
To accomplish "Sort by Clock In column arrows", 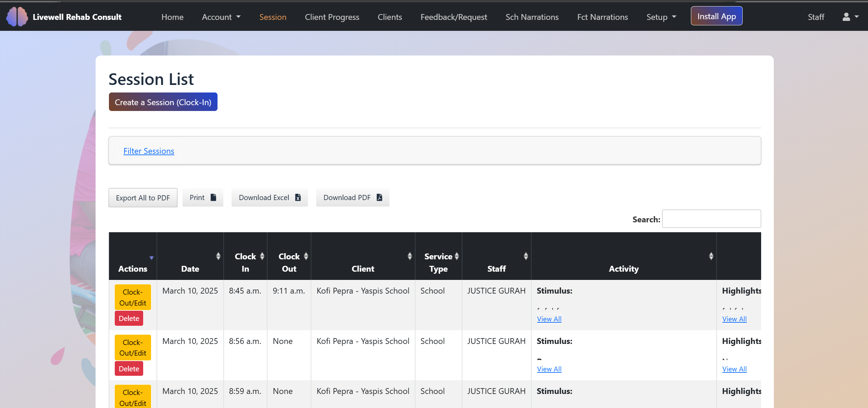I will [x=262, y=256].
